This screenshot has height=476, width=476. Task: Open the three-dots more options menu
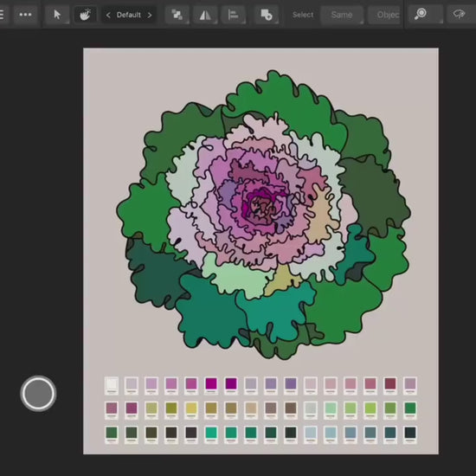coord(25,14)
